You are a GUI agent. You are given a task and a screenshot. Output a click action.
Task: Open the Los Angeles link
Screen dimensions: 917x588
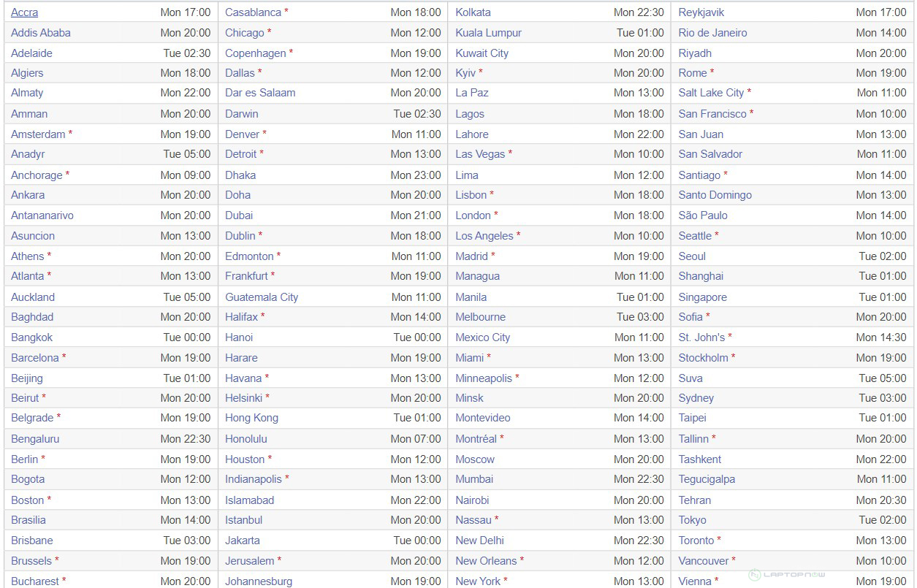(484, 236)
